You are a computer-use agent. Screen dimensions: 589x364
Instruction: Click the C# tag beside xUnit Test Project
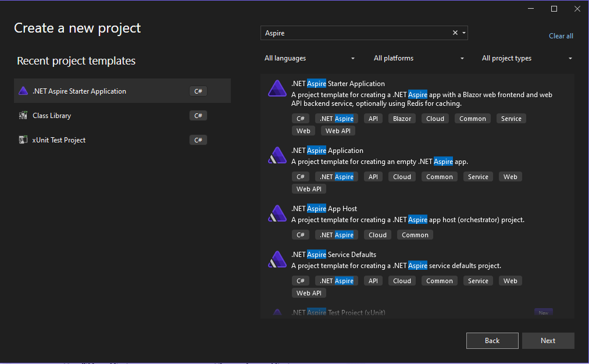(x=198, y=140)
